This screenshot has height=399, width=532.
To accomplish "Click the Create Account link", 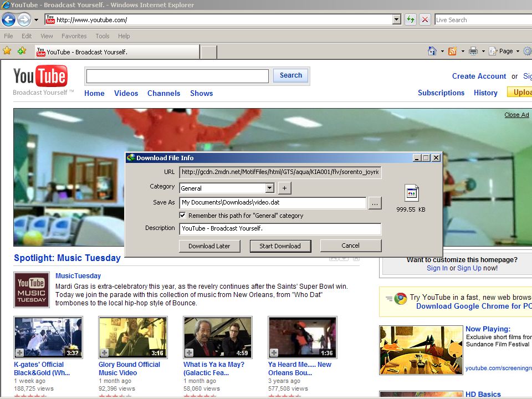I will [479, 76].
